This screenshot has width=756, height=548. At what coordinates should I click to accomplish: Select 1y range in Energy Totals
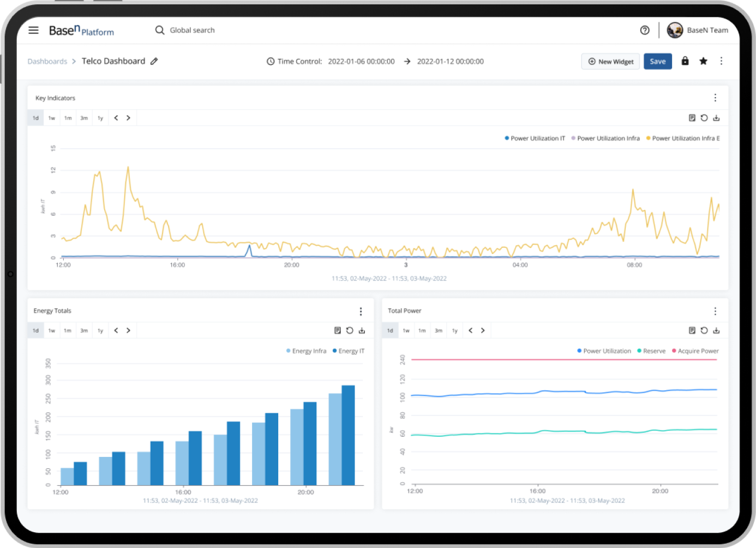[100, 330]
